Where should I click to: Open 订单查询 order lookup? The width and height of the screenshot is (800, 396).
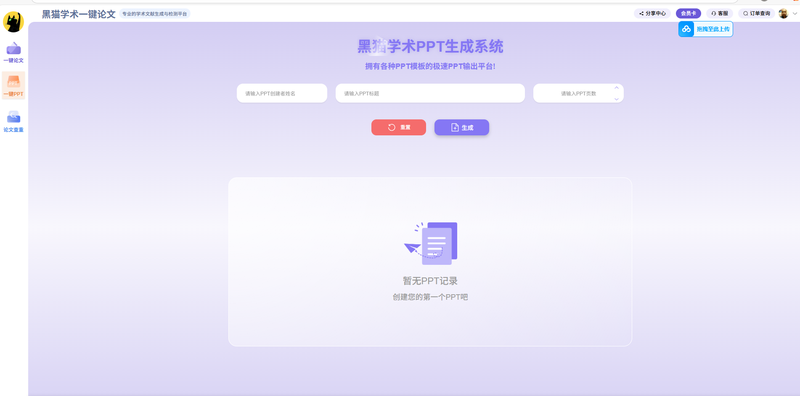(x=757, y=14)
